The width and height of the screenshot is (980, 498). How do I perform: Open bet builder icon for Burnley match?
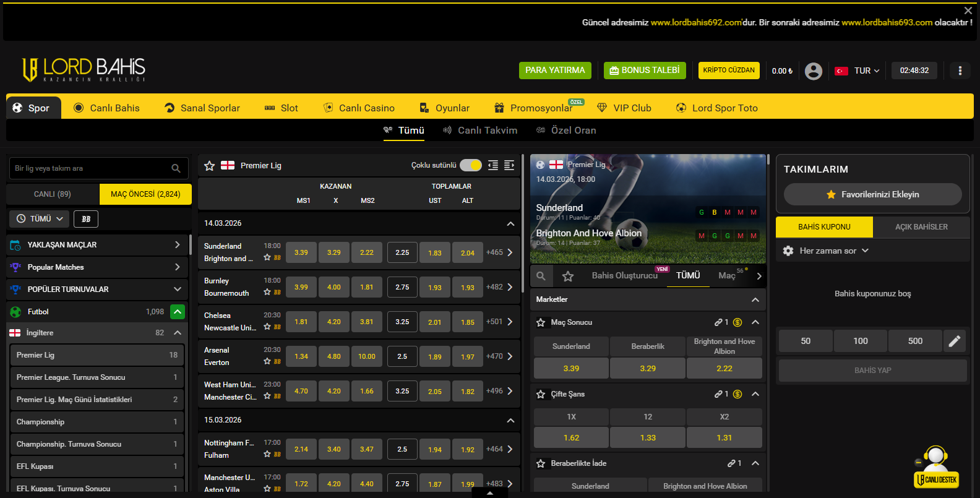tap(277, 292)
